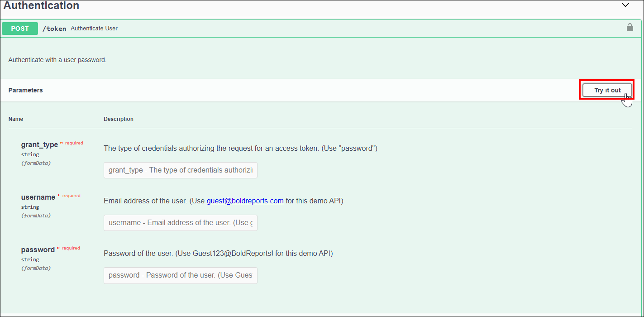Click the password parameter name
Screen dimensions: 644x317
click(38, 250)
